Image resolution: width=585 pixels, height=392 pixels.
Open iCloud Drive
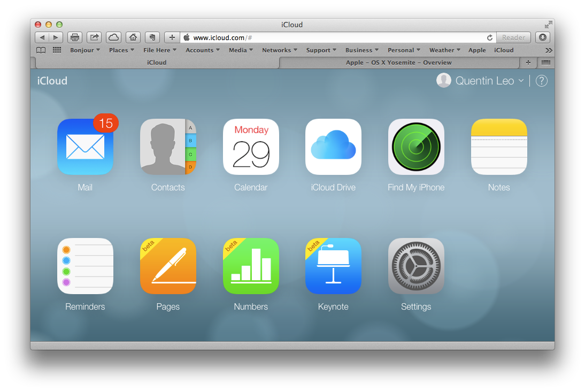click(x=333, y=147)
